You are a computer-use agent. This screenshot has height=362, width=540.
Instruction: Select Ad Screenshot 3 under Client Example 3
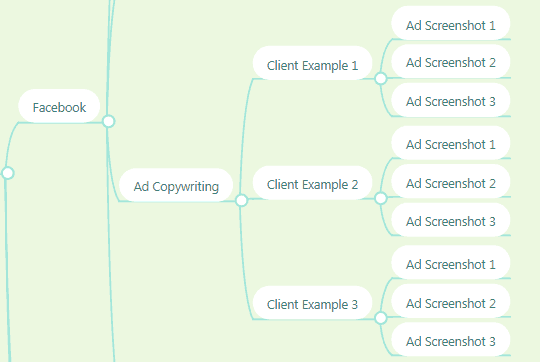[450, 340]
